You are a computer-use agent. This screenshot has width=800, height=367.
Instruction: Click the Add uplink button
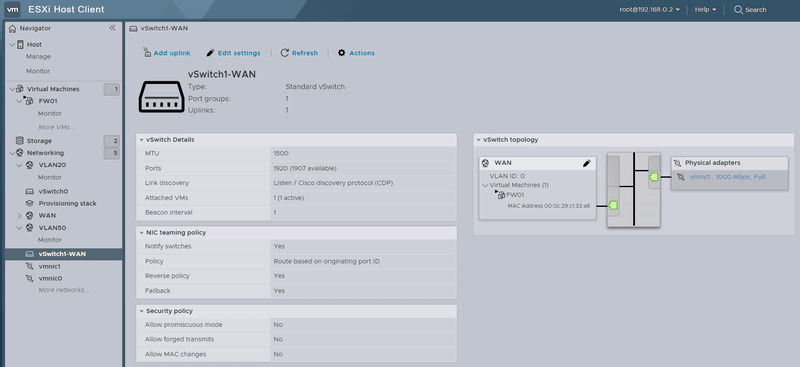pos(166,53)
